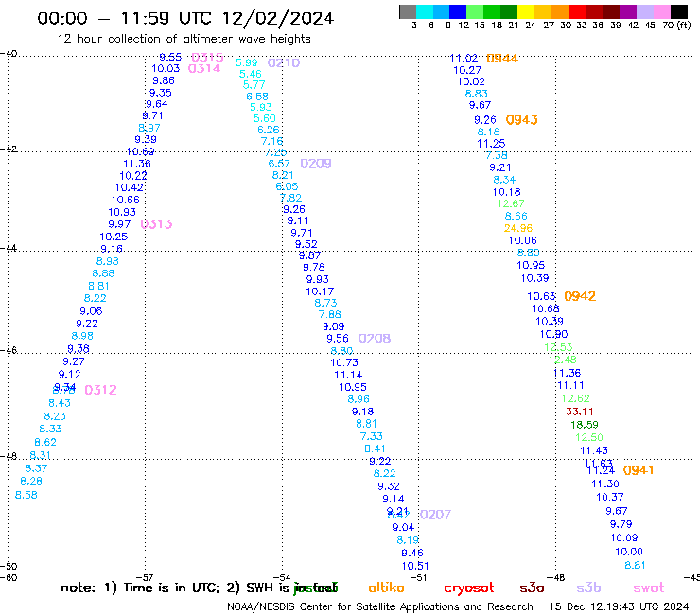Click the light blue value '8.58'
This screenshot has height=615, width=700.
click(26, 495)
